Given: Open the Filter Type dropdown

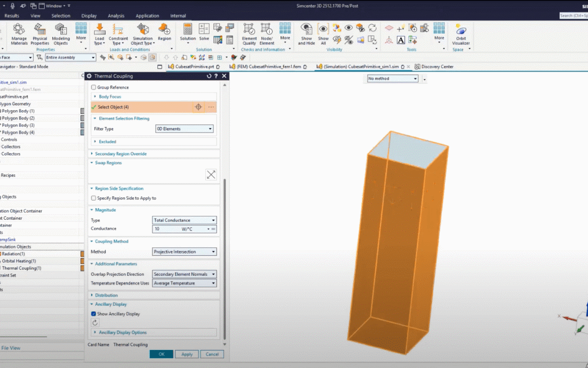Looking at the screenshot, I should pos(184,129).
